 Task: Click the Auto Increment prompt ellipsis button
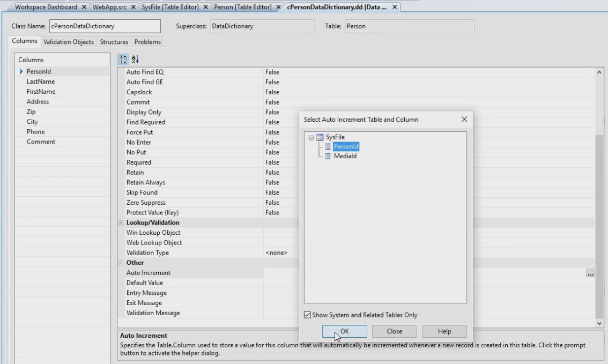[x=590, y=273]
